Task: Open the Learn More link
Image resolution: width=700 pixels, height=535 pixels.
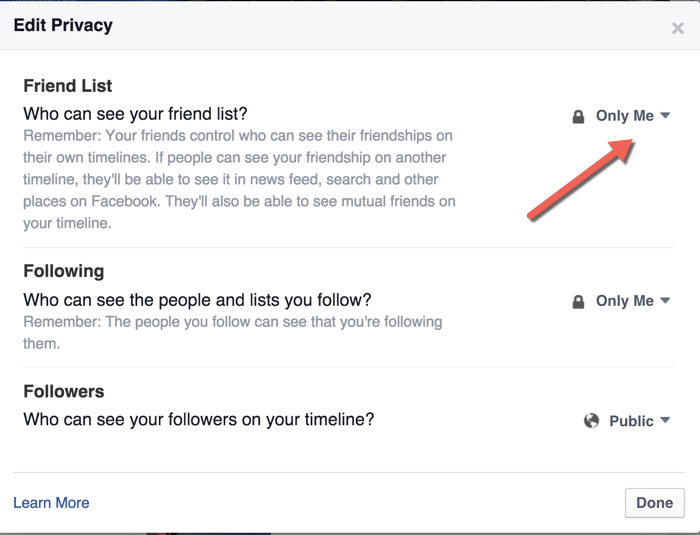Action: (51, 503)
